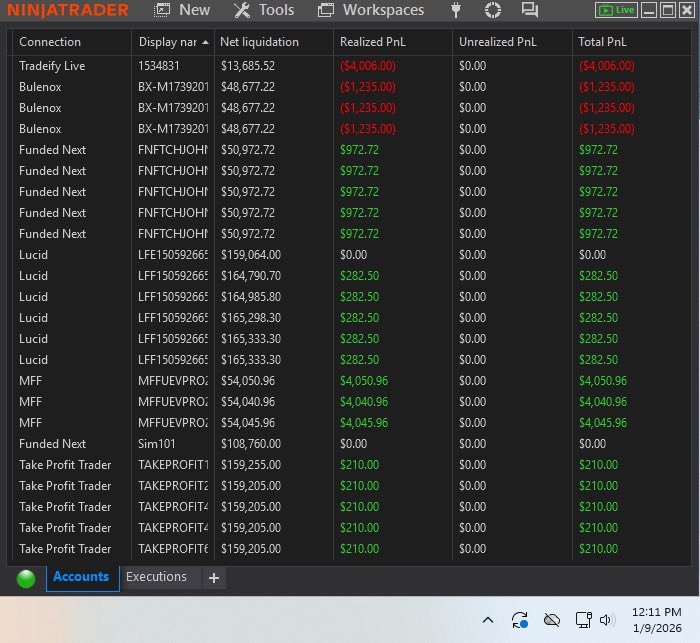Open the network status tray icon
This screenshot has width=700, height=643.
[x=583, y=620]
